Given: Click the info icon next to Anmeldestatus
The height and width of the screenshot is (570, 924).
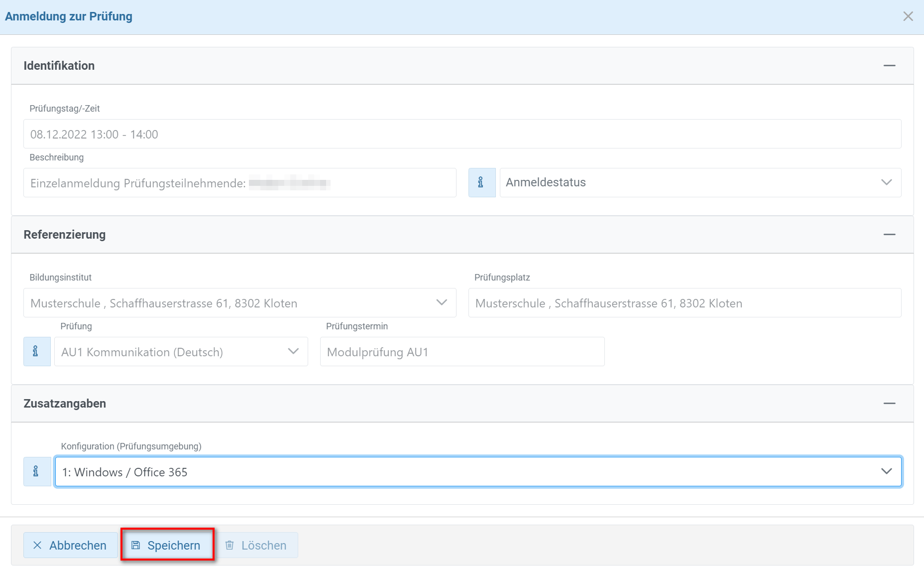Looking at the screenshot, I should [x=482, y=182].
